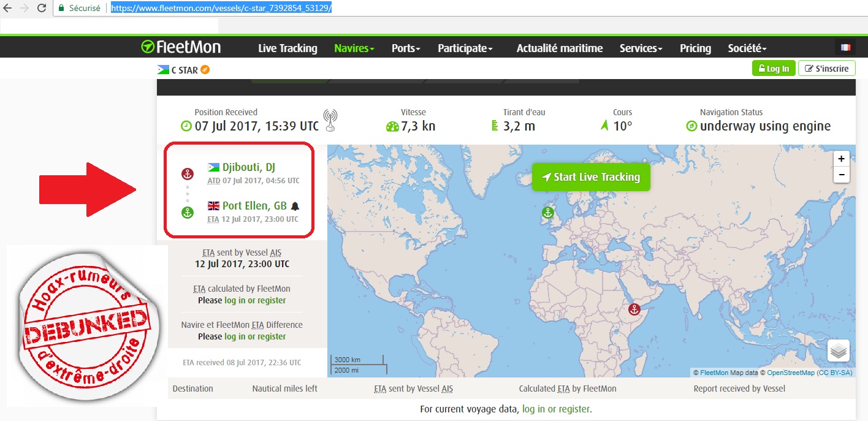Click the French flag language icon
Viewport: 868px width, 421px height.
click(x=846, y=48)
